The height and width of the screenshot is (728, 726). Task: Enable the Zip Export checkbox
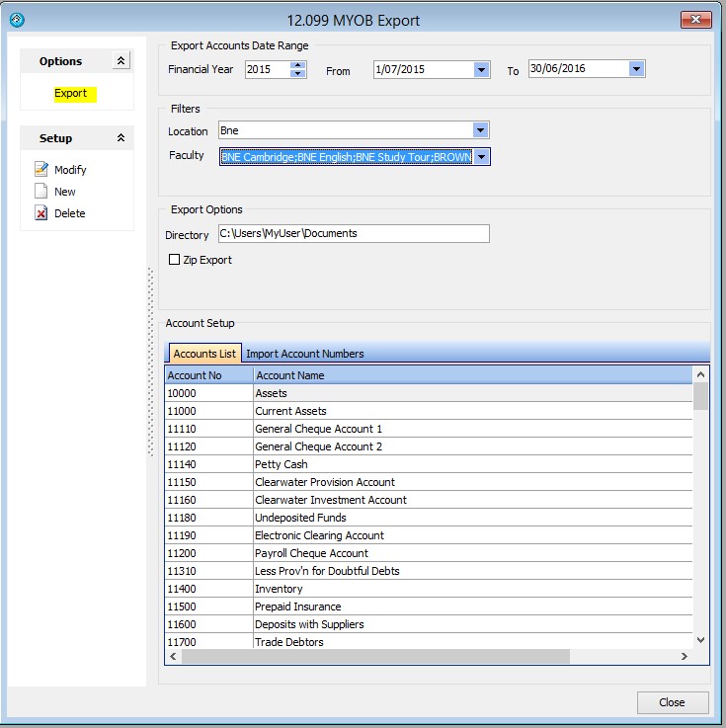(175, 260)
